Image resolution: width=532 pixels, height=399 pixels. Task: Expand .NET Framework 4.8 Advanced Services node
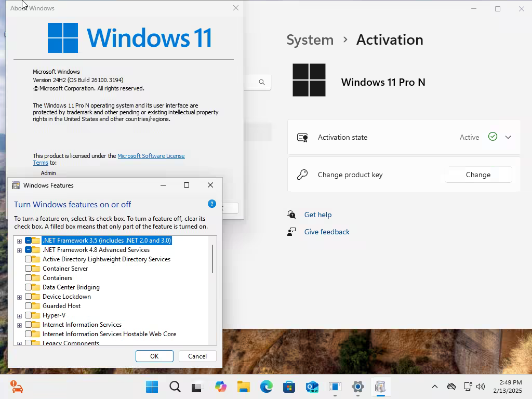coord(19,250)
